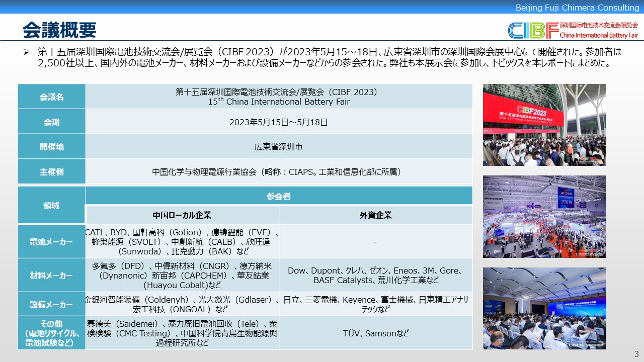Click the Beijing Fuji Chimera Consulting header text
The image size is (644, 362).
click(x=578, y=7)
